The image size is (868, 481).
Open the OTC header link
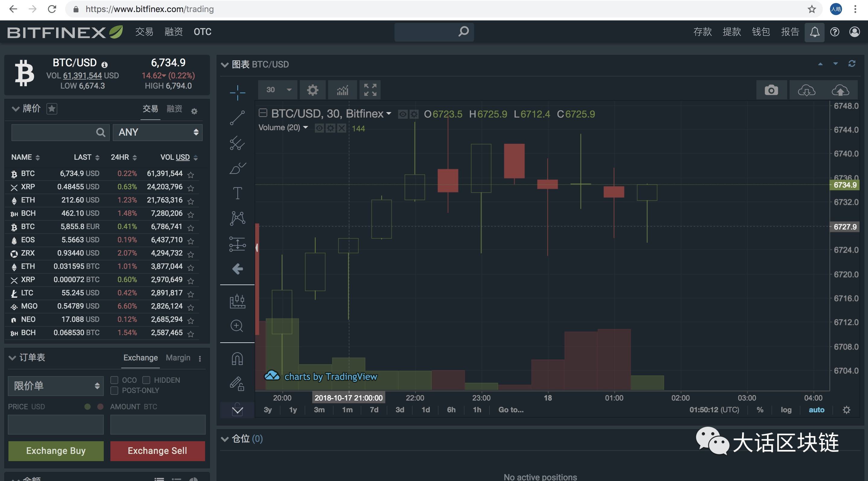point(202,32)
